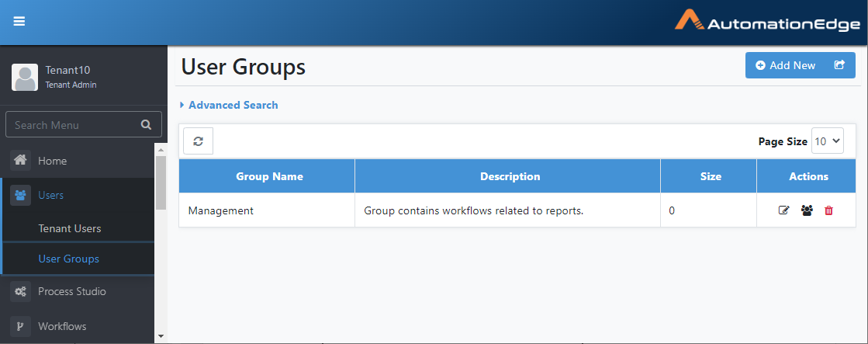Click the plus icon on Add New
Image resolution: width=868 pixels, height=344 pixels.
coord(760,65)
